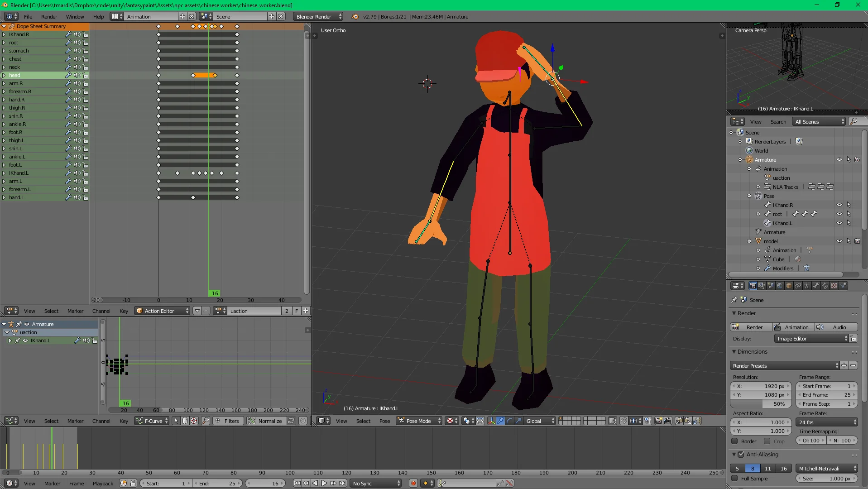Toggle automatic keyframe record button
868x489 pixels.
(x=413, y=483)
